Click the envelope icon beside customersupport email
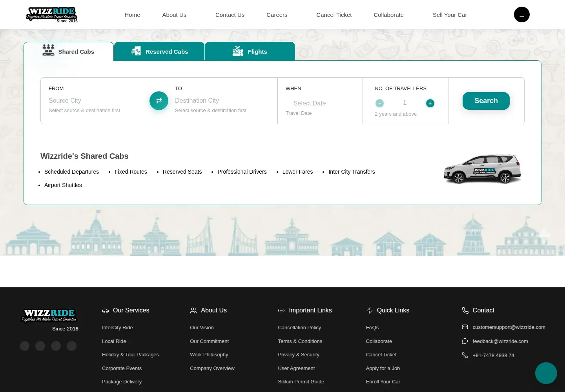565x392 pixels. 465,327
